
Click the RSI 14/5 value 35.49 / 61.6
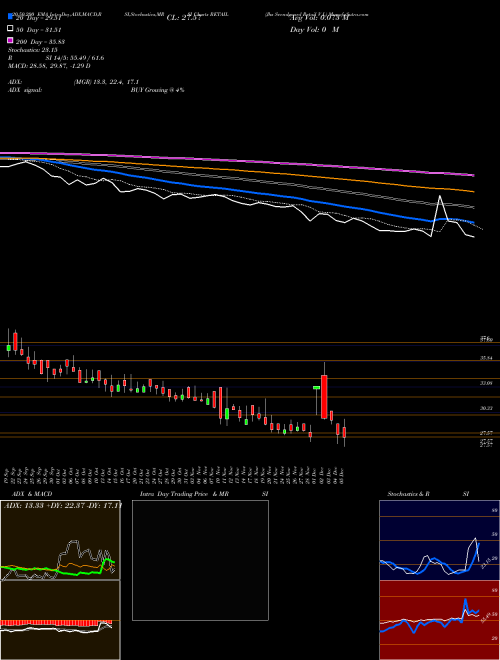(75, 58)
